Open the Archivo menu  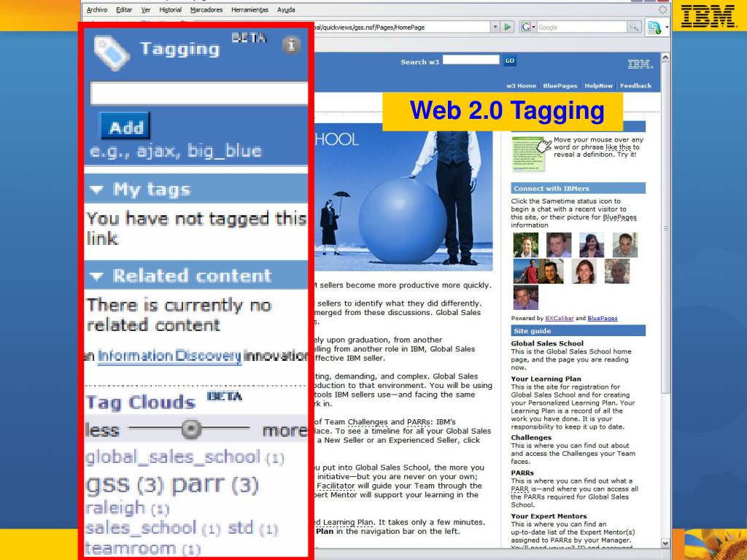[x=97, y=9]
